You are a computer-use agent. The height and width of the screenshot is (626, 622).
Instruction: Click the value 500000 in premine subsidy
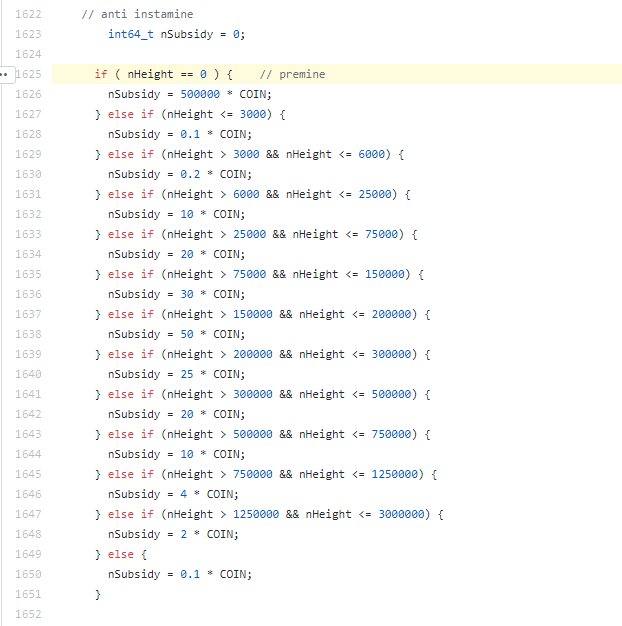(x=200, y=94)
